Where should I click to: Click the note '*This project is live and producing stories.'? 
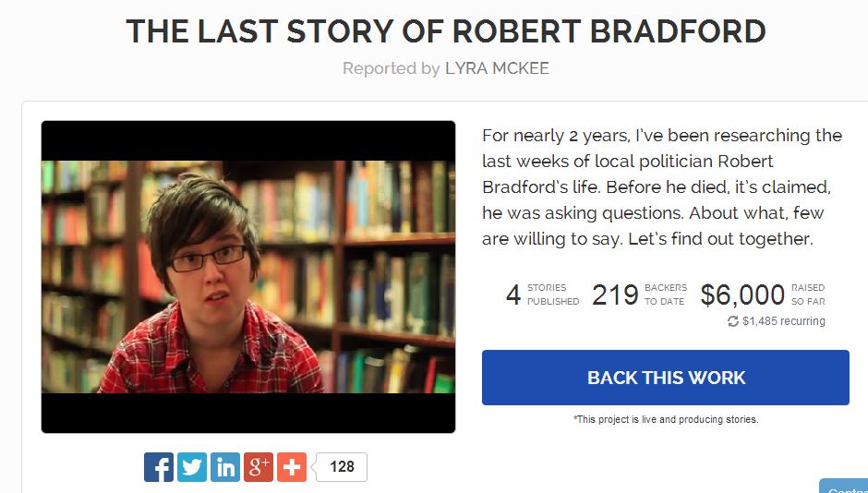pyautogui.click(x=665, y=419)
